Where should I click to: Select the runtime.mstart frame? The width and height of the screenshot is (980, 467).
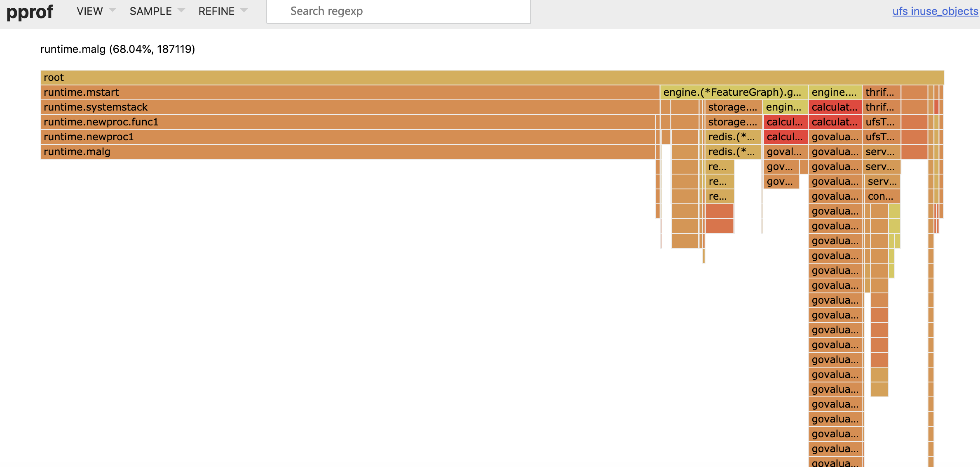tap(350, 92)
